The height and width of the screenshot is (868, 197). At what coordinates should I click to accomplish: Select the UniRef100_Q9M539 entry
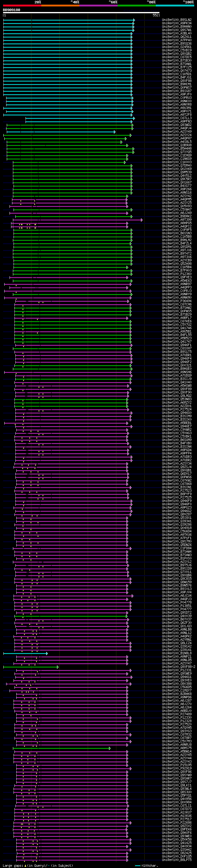pyautogui.click(x=177, y=172)
